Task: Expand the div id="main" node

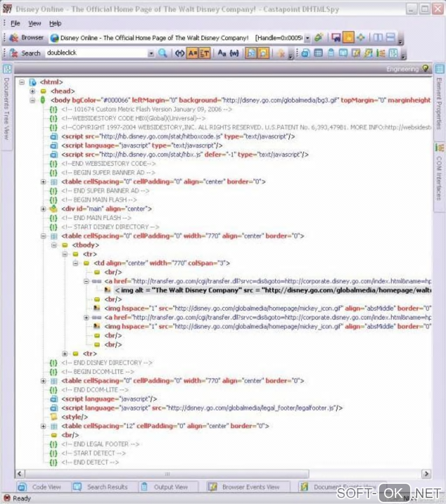Action: 43,209
